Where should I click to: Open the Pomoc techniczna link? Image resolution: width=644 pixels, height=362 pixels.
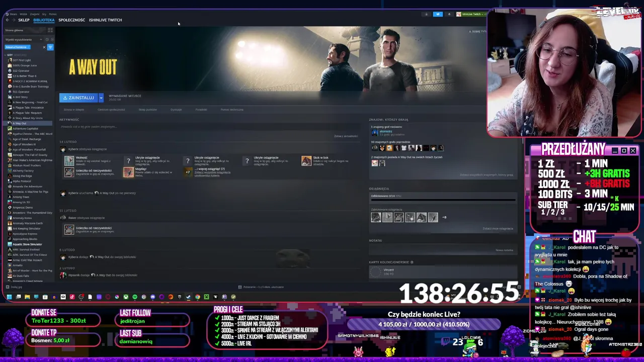tap(231, 110)
